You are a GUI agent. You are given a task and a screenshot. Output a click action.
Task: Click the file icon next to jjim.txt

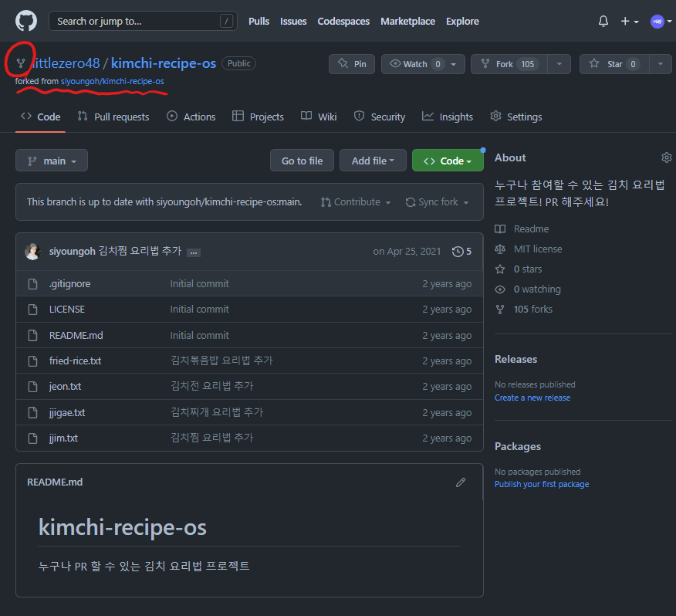click(32, 438)
